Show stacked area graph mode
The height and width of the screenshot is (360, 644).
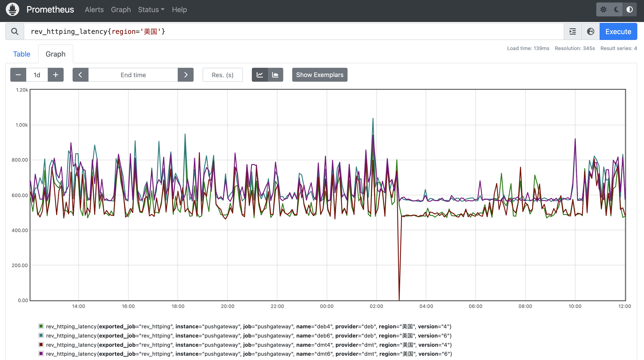coord(275,75)
